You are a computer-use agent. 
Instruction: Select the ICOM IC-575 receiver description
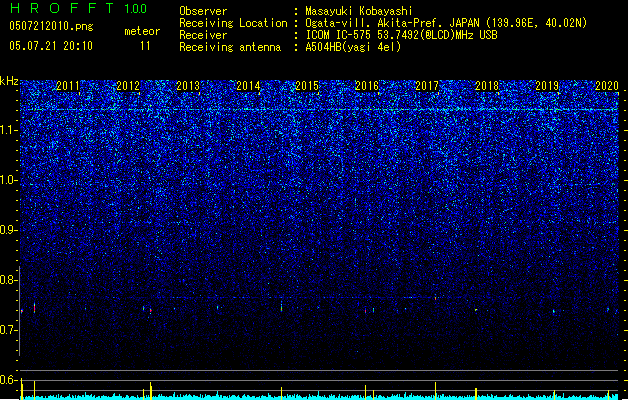pyautogui.click(x=402, y=35)
